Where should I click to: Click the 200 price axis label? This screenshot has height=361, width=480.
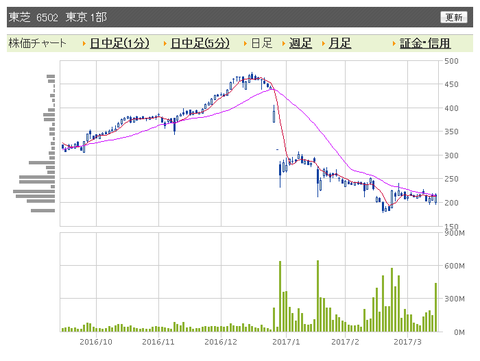[451, 203]
